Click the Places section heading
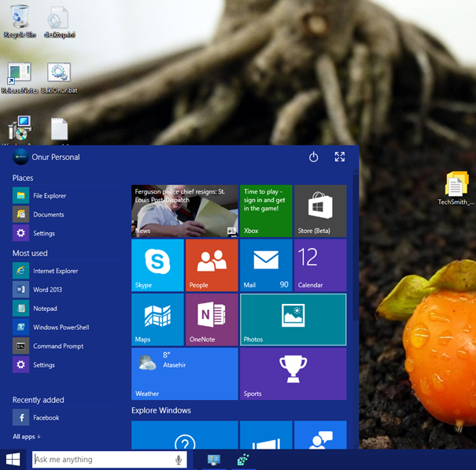476x470 pixels. coord(23,178)
